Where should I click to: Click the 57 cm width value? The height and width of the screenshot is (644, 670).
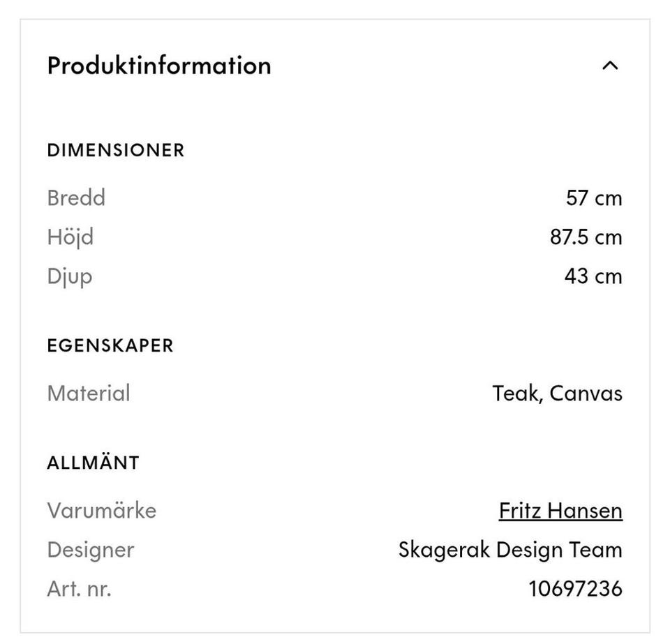pyautogui.click(x=593, y=198)
